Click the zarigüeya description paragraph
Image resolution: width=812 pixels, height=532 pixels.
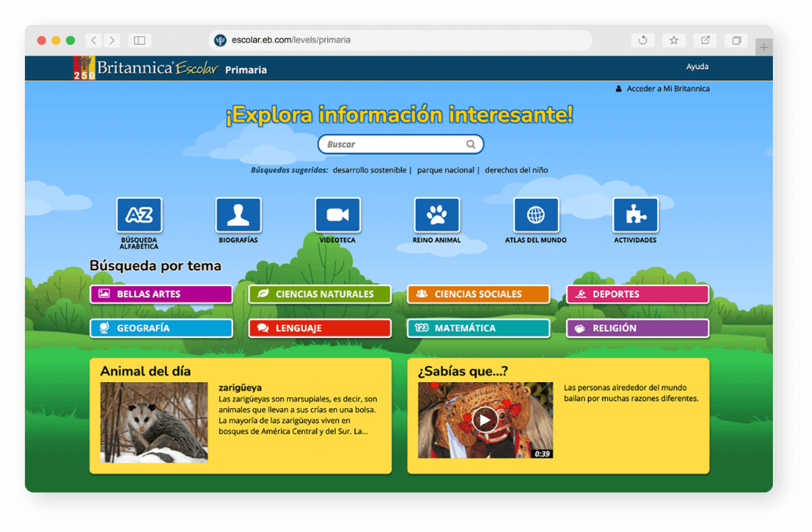[x=298, y=415]
